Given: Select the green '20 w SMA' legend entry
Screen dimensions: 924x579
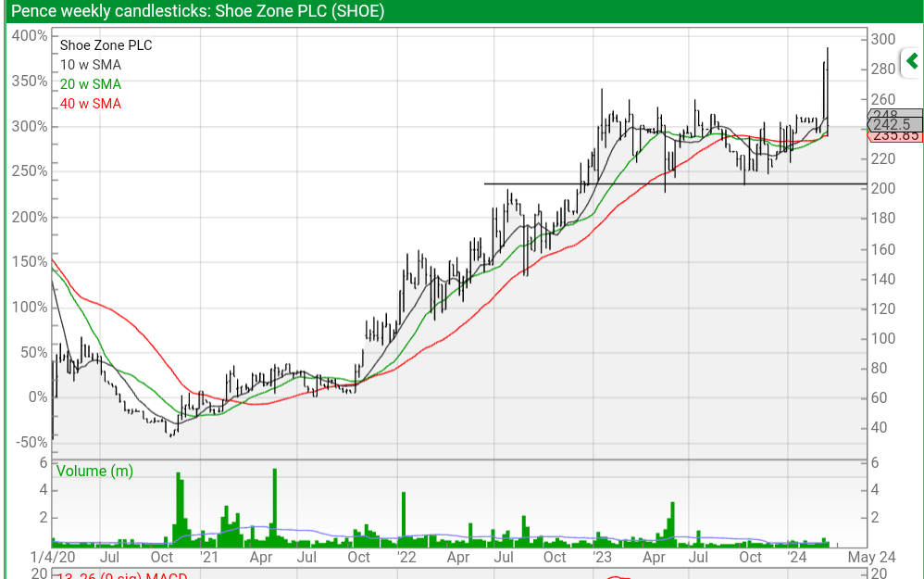Looking at the screenshot, I should point(91,84).
